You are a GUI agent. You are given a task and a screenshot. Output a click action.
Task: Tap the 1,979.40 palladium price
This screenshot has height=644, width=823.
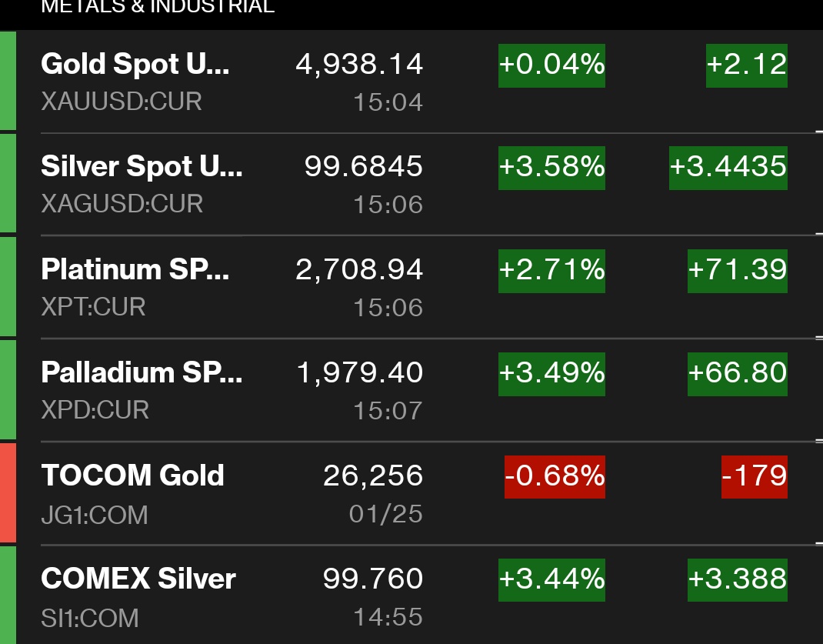(360, 372)
